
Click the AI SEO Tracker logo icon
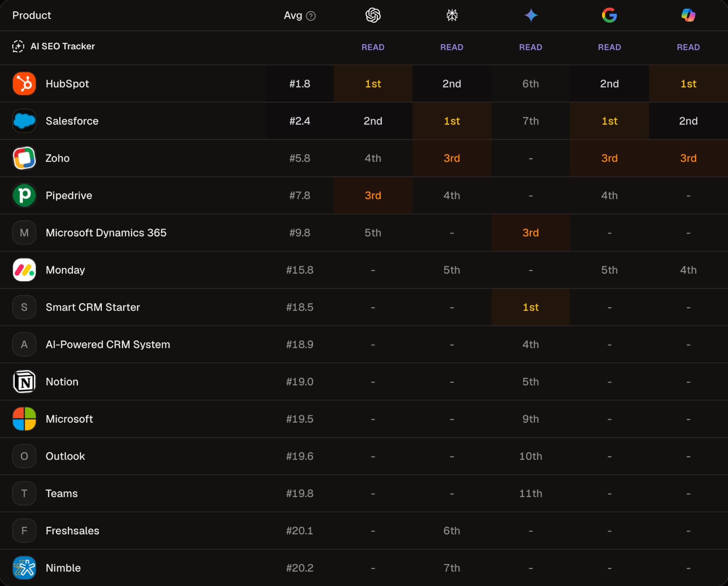point(18,46)
